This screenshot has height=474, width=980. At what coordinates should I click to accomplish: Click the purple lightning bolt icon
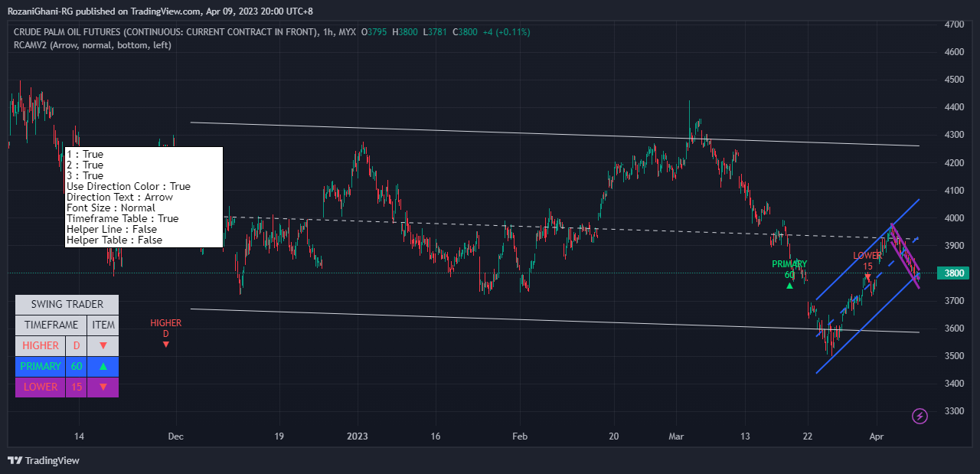coord(920,416)
